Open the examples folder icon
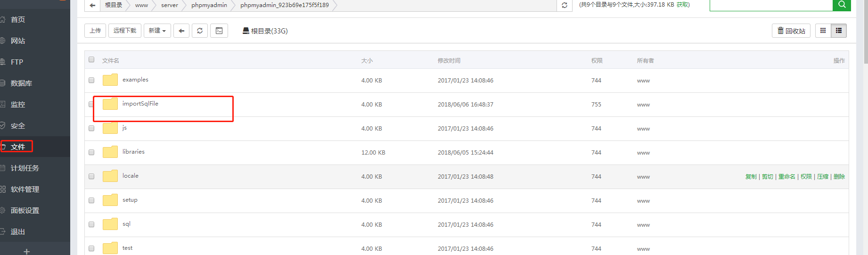 point(110,80)
